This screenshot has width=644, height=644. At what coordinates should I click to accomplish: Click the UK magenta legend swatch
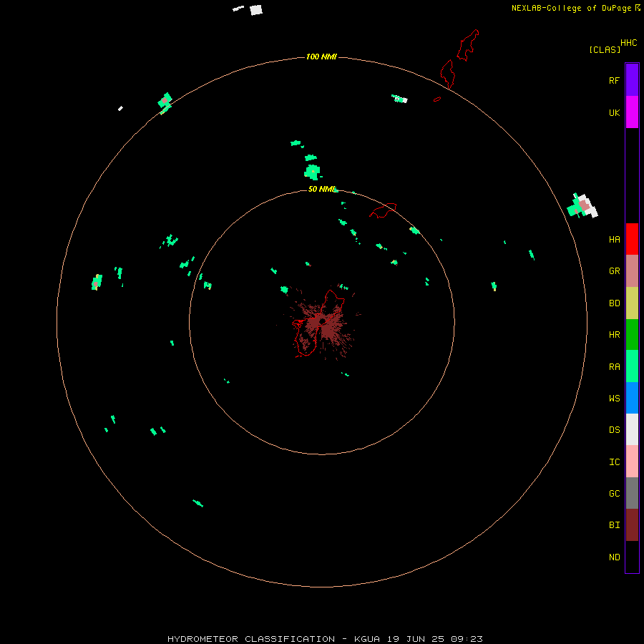[x=632, y=112]
